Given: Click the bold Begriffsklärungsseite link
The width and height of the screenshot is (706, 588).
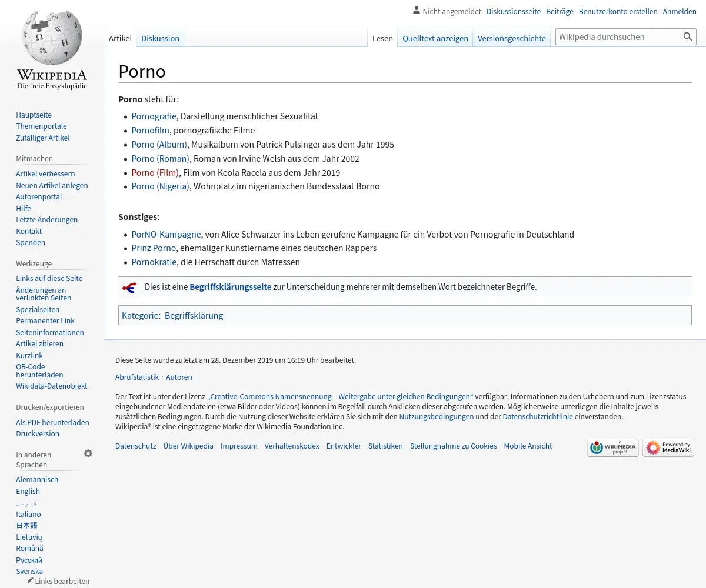Looking at the screenshot, I should pos(230,287).
